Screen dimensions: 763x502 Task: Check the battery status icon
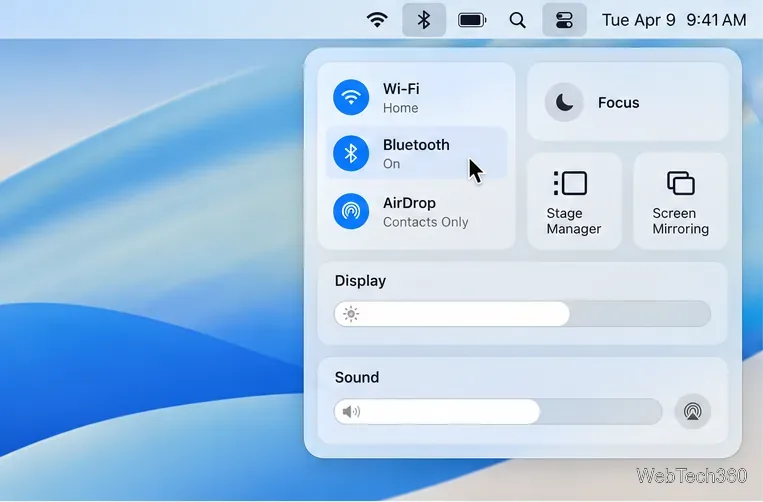pos(472,20)
